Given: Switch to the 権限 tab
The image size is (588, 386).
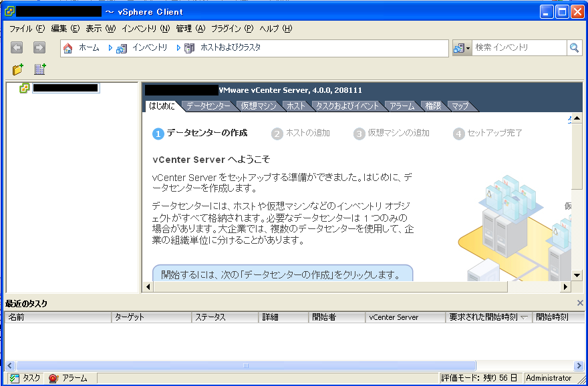Looking at the screenshot, I should (433, 106).
